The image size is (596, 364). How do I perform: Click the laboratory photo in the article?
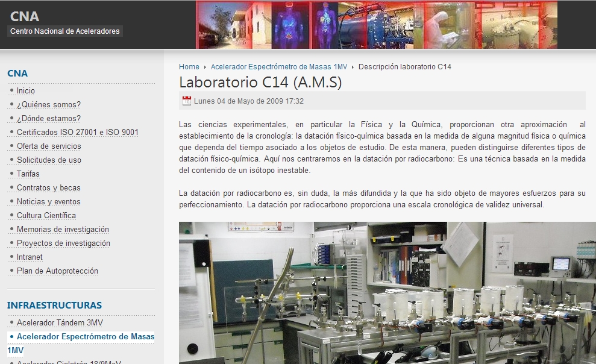tap(387, 292)
